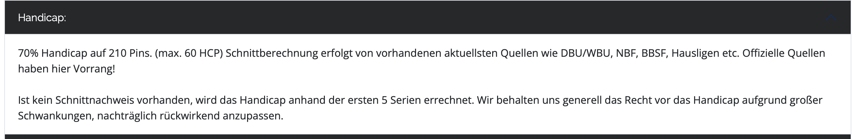Click the word 'Hausligen'

[x=695, y=53]
